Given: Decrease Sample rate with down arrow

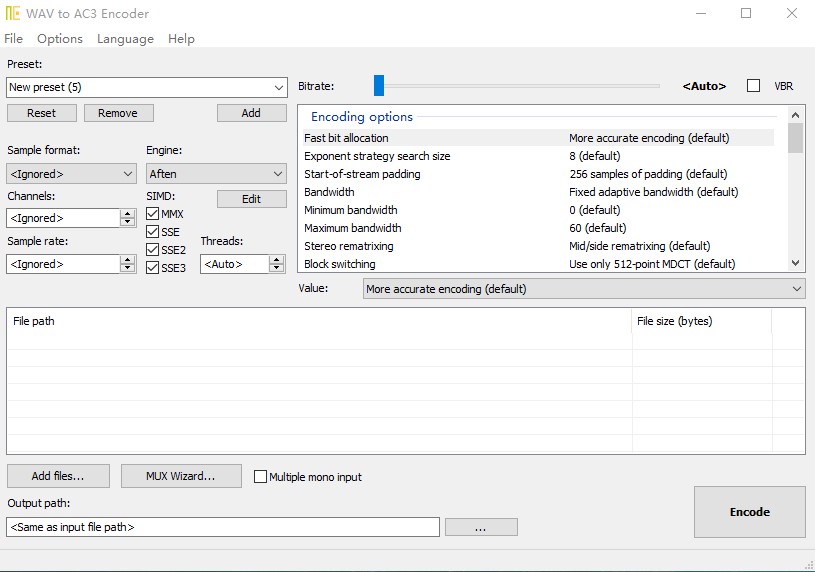Looking at the screenshot, I should coord(127,268).
